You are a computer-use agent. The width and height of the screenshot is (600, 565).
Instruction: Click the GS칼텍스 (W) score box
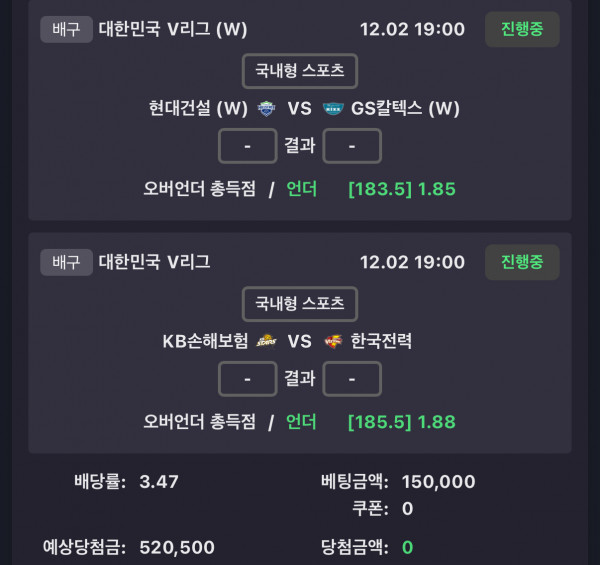(352, 146)
